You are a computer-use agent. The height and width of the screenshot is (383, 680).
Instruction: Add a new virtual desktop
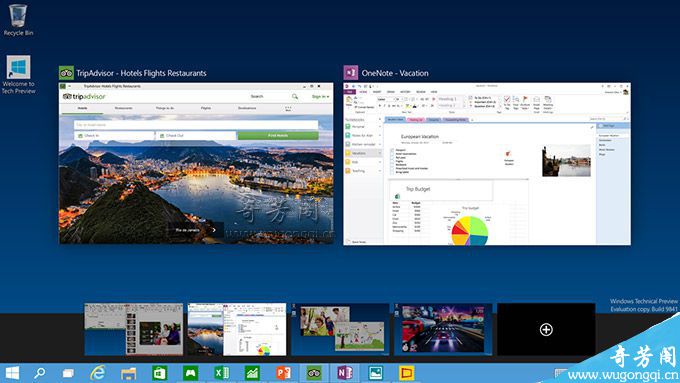coord(546,330)
